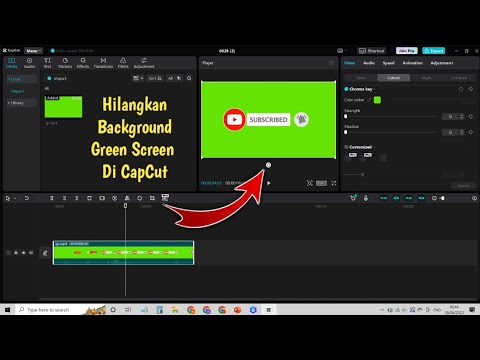
Task: Open the select tool dropdown arrow in timeline
Action: (x=15, y=198)
